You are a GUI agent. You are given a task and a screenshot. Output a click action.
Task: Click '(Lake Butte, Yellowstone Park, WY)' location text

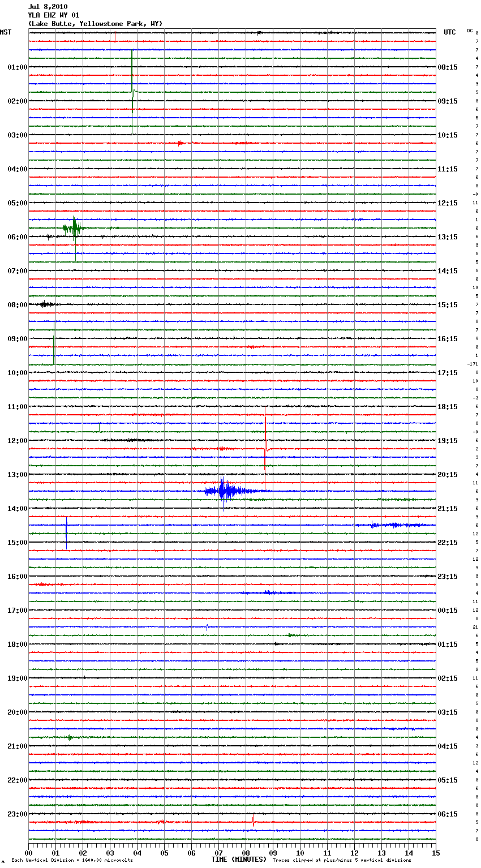95,24
